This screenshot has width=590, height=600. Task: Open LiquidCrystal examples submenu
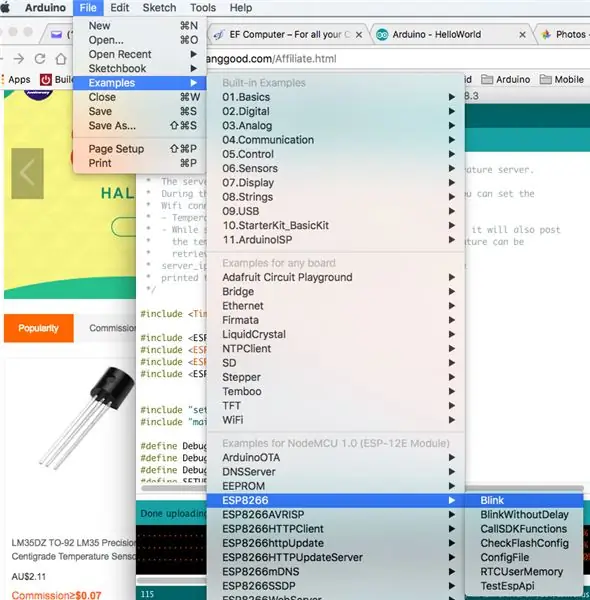click(336, 334)
